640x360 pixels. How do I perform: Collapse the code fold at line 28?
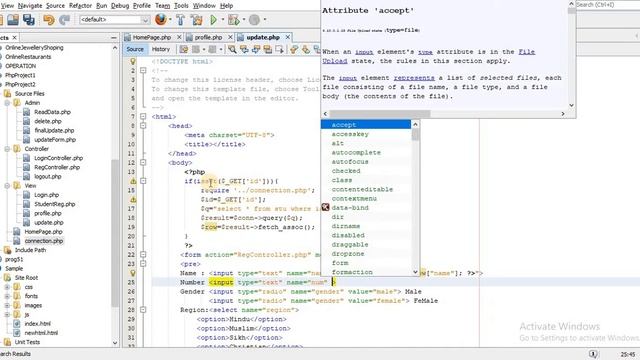pos(143,310)
